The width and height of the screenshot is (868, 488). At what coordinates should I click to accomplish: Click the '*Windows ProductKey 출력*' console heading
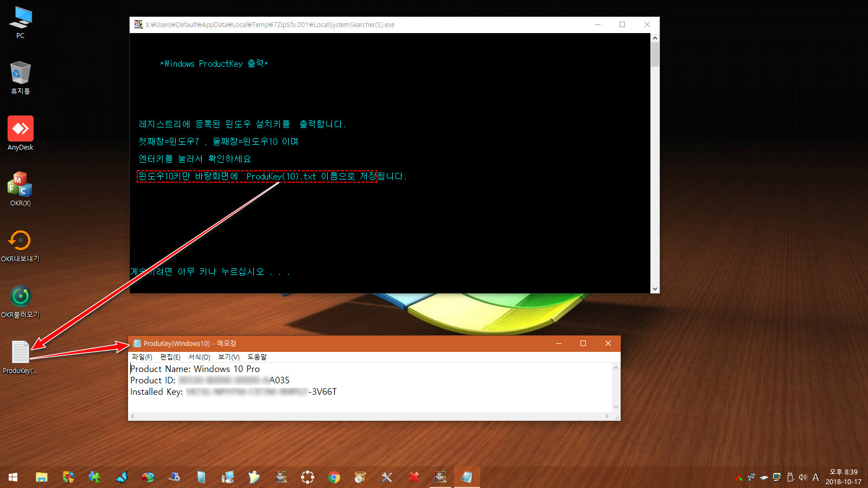click(214, 63)
